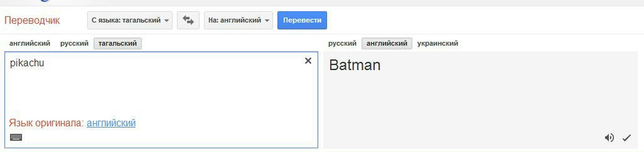Open the 'С языка: тагальский' dropdown
The height and width of the screenshot is (152, 644).
(130, 20)
